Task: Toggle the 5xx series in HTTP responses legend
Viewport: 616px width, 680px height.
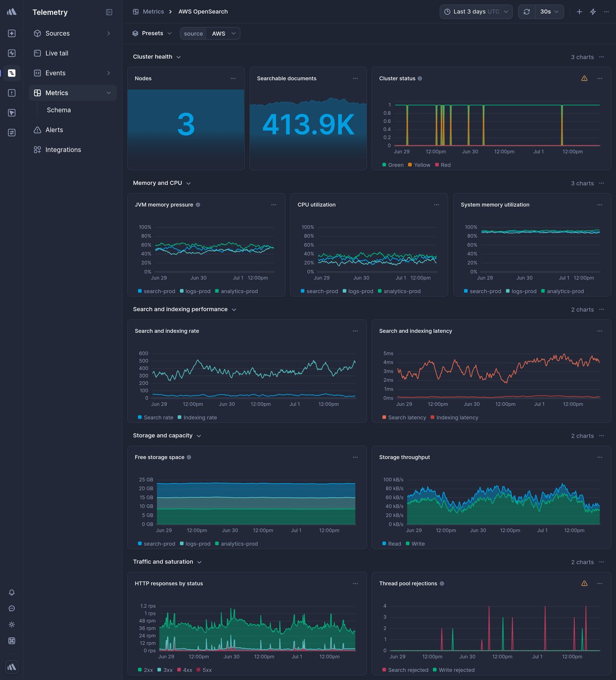Action: 204,670
